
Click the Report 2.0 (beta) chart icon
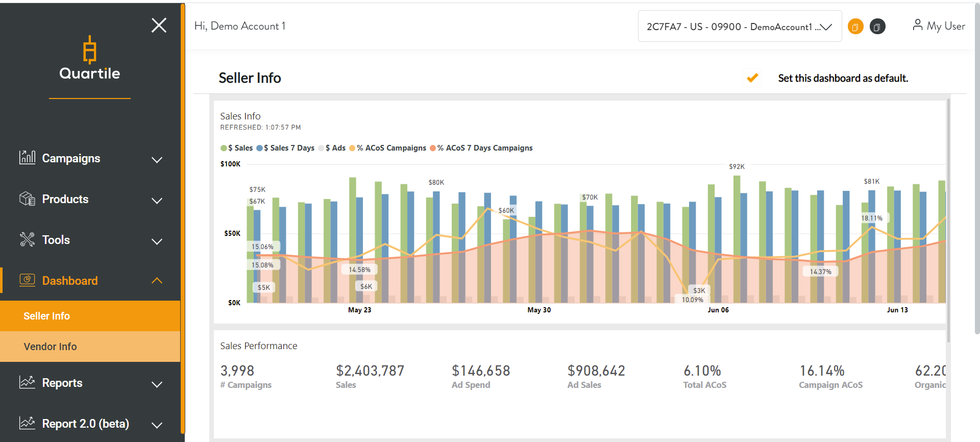pos(27,423)
